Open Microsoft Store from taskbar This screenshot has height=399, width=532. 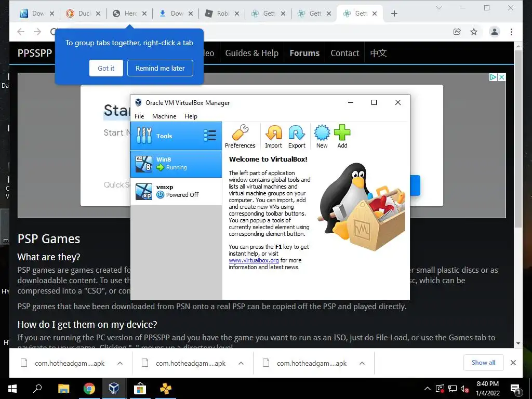(x=140, y=389)
